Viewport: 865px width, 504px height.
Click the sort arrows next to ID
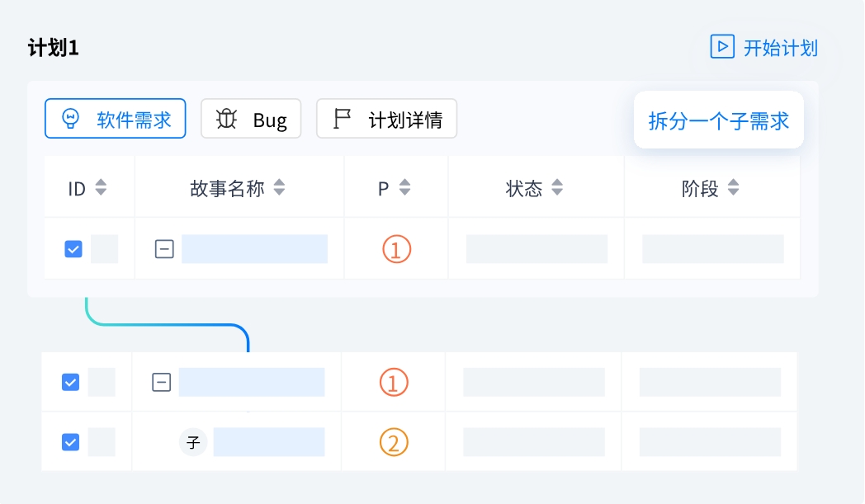pyautogui.click(x=101, y=188)
